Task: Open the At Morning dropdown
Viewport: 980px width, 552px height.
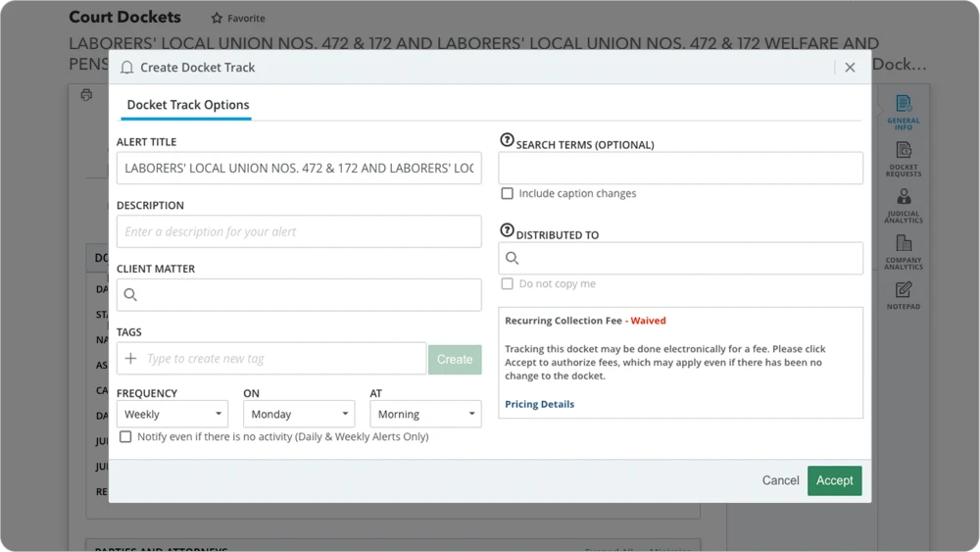Action: 425,414
